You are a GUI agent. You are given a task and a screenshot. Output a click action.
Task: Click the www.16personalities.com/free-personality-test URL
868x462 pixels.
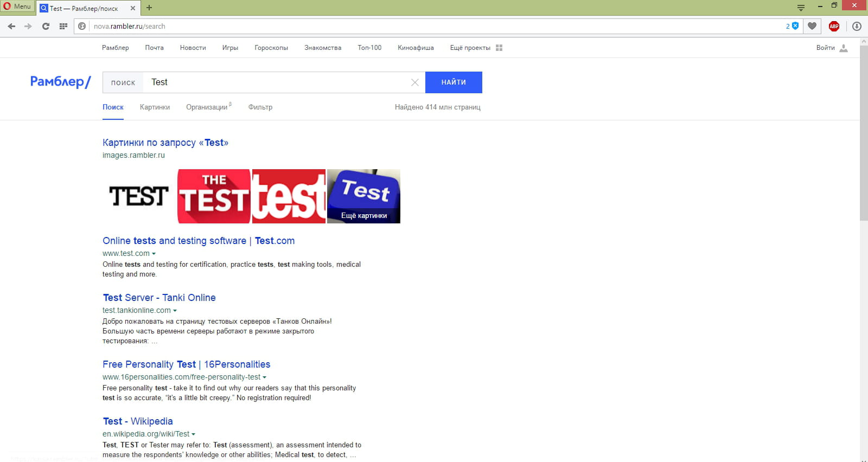(x=182, y=377)
